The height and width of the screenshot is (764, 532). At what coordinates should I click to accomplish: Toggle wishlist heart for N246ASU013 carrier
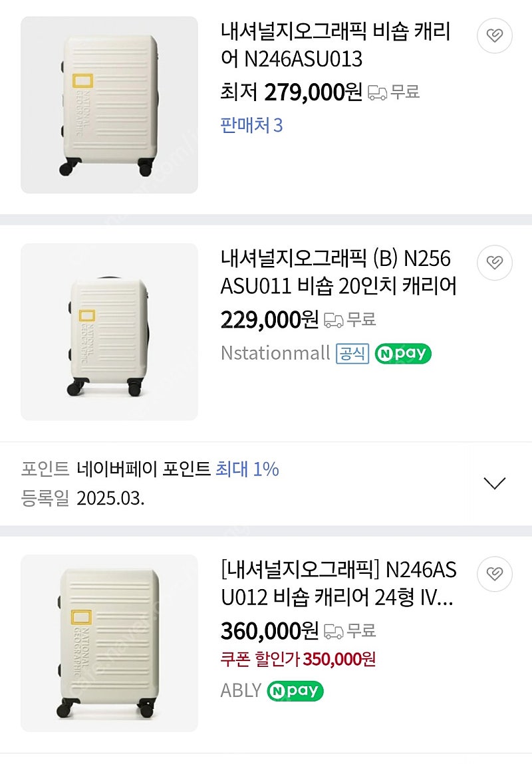[x=495, y=35]
